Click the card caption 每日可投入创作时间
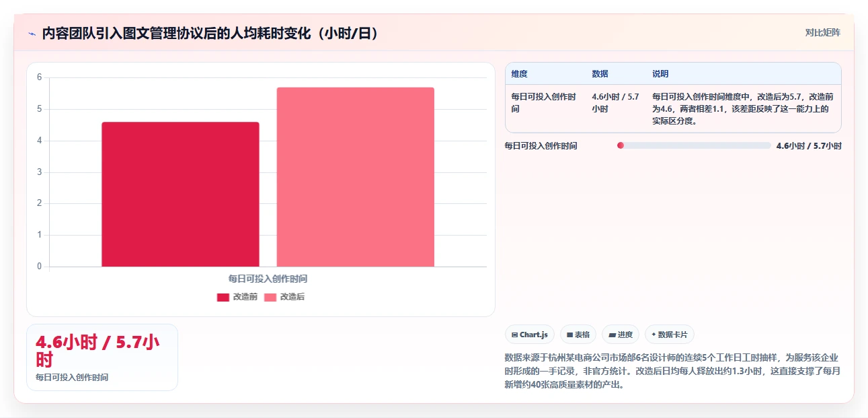868x418 pixels. (72, 378)
